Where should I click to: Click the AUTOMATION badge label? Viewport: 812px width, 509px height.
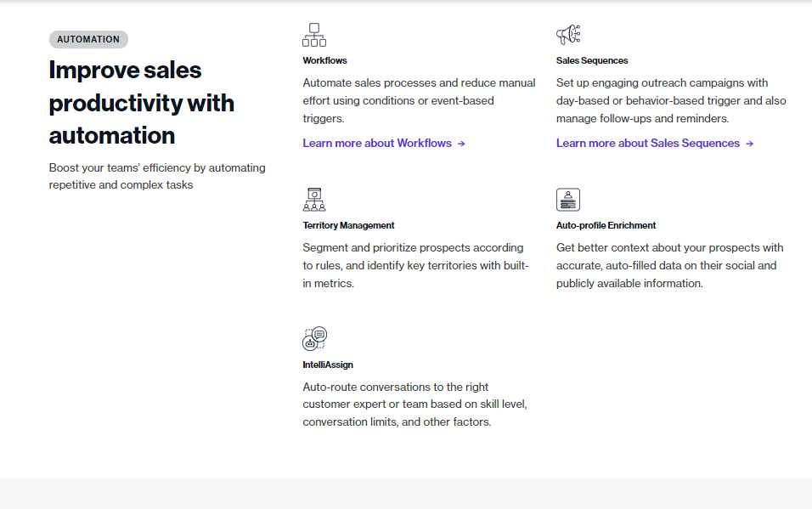click(x=88, y=39)
